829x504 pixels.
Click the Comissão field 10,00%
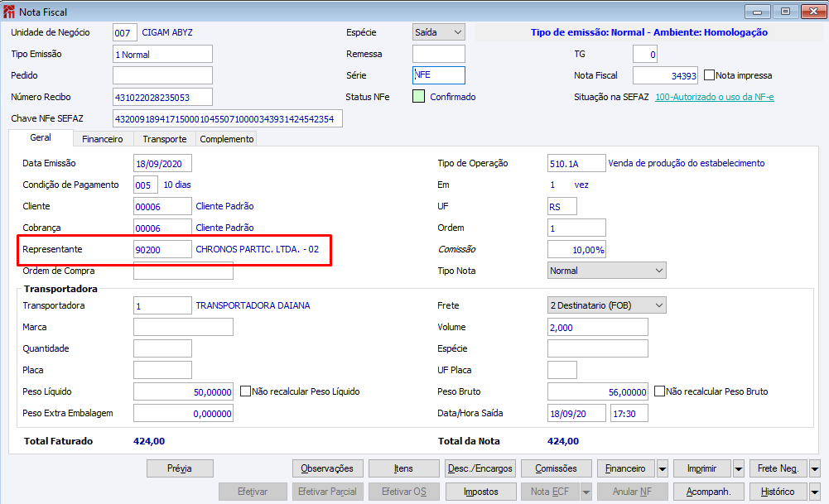[x=576, y=249]
